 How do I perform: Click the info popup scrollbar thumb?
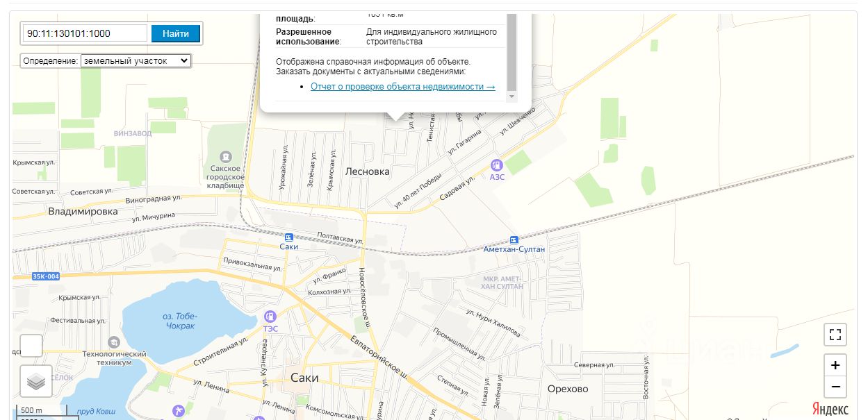tap(512, 52)
